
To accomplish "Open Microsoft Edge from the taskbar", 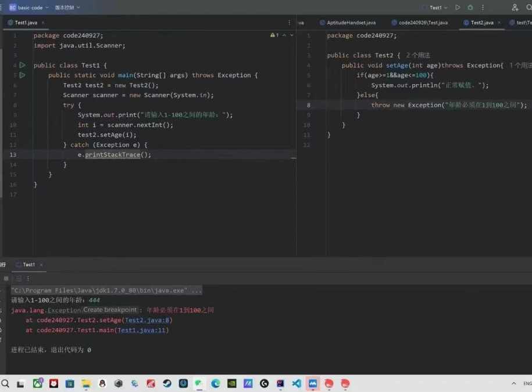I will [x=216, y=383].
